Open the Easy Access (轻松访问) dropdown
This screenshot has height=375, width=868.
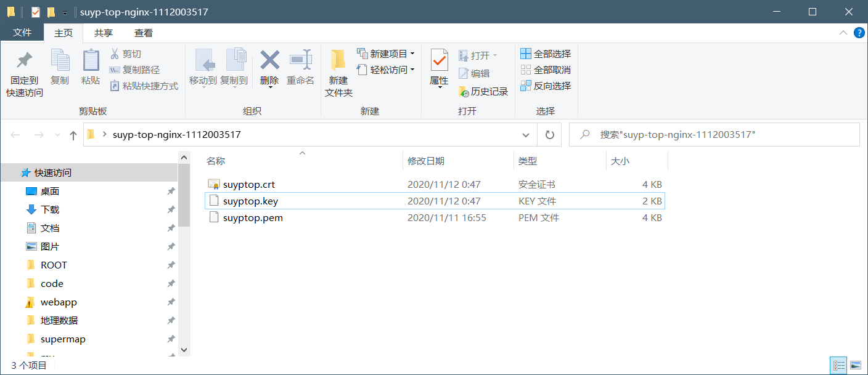click(412, 70)
